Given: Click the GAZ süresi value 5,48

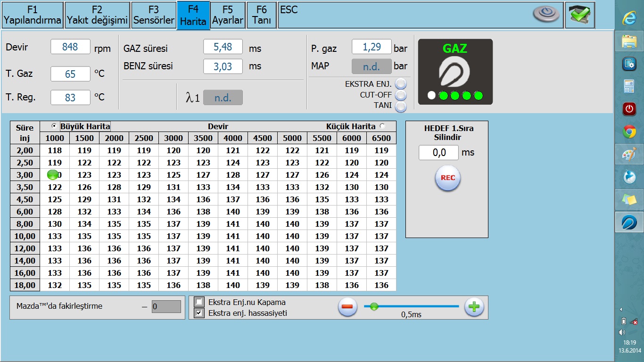Looking at the screenshot, I should click(x=223, y=47).
